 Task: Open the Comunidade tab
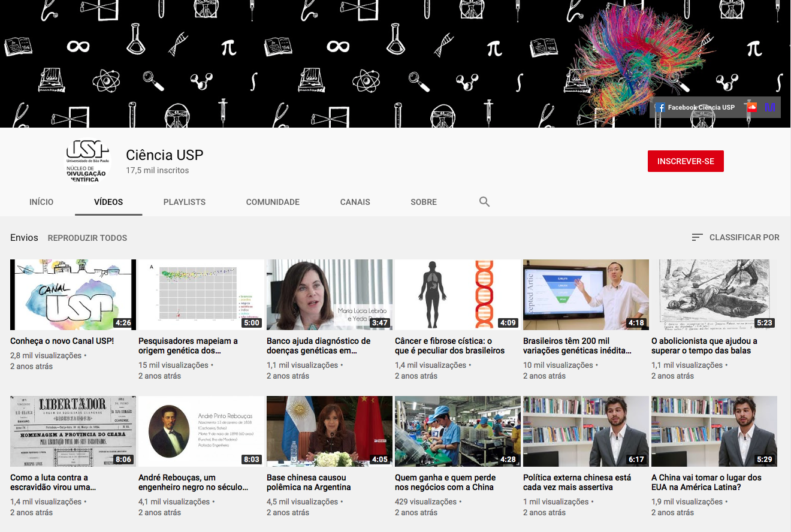tap(273, 202)
